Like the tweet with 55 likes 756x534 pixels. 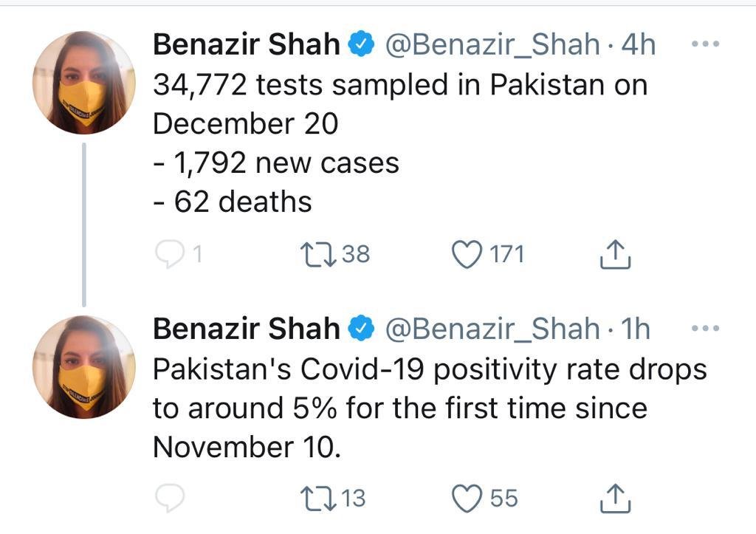(466, 499)
